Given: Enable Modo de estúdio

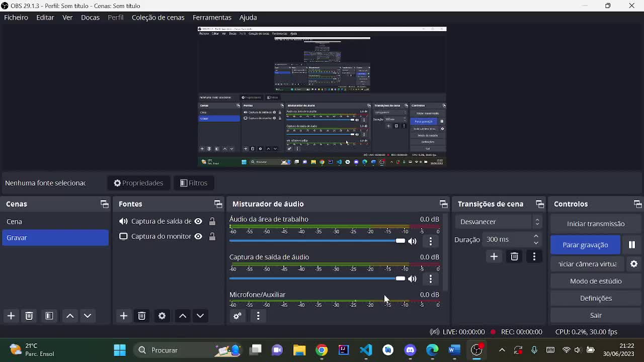Looking at the screenshot, I should point(595,281).
